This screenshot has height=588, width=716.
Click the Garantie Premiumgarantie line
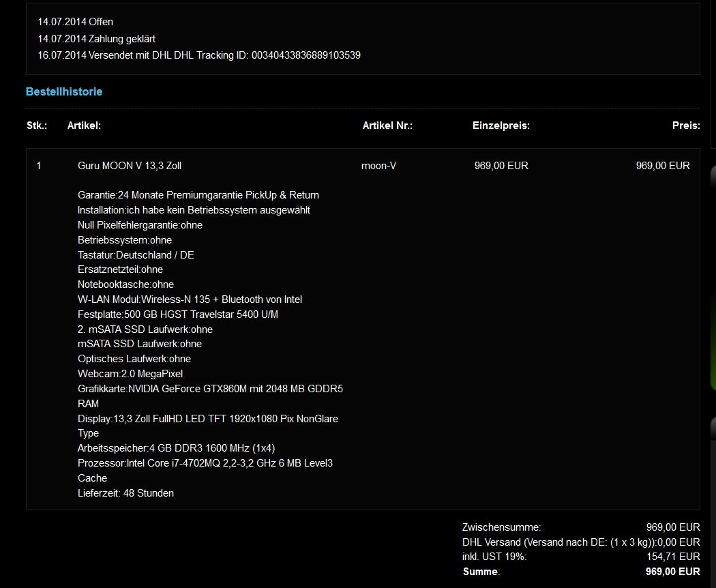coord(198,195)
